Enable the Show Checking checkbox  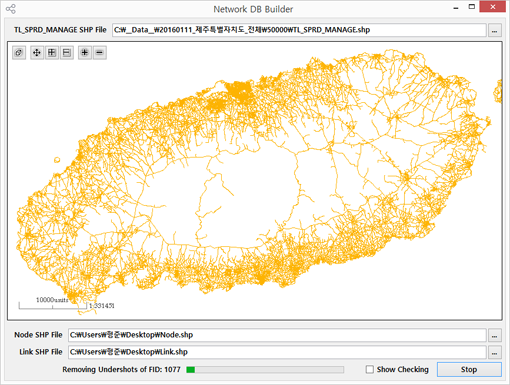tap(369, 369)
